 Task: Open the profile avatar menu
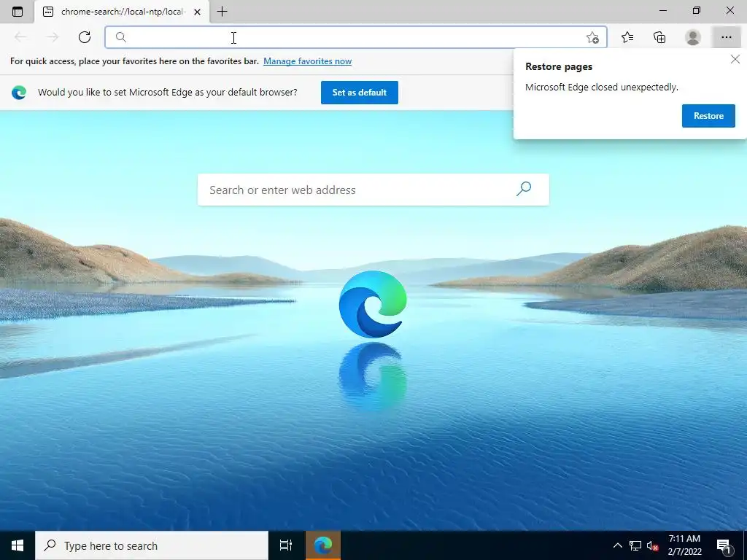693,37
